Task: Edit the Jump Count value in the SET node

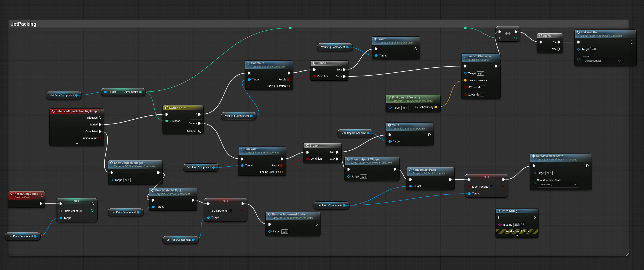Action: click(81, 211)
